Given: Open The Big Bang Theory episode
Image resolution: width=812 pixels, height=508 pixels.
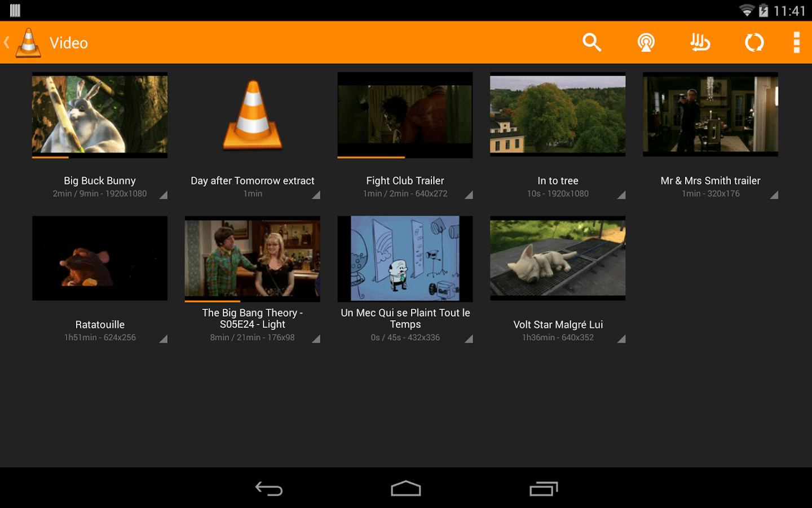Looking at the screenshot, I should tap(252, 259).
